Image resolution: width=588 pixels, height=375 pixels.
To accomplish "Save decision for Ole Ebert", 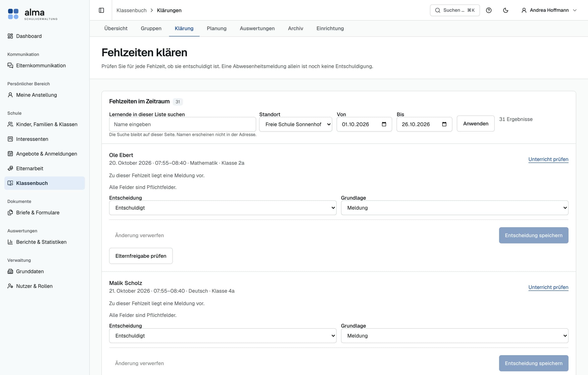I will click(534, 235).
